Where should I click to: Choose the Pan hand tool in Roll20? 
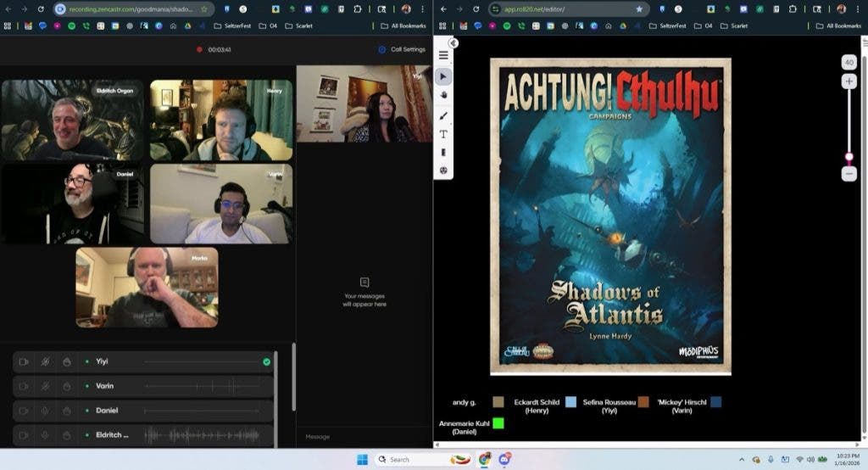pos(443,95)
